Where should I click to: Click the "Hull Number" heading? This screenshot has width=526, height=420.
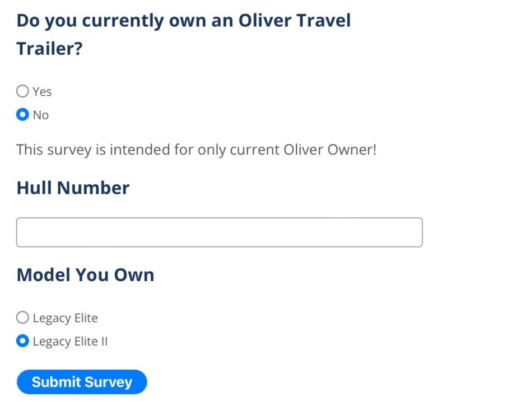click(x=73, y=188)
